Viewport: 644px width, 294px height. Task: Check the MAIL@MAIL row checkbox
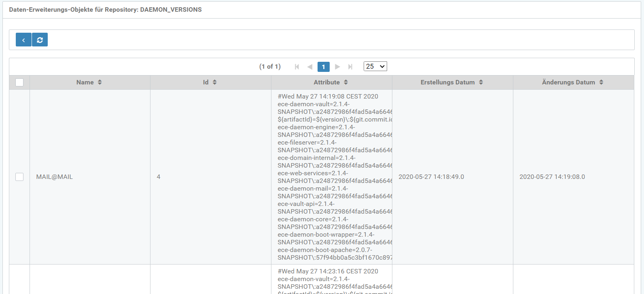pos(19,177)
